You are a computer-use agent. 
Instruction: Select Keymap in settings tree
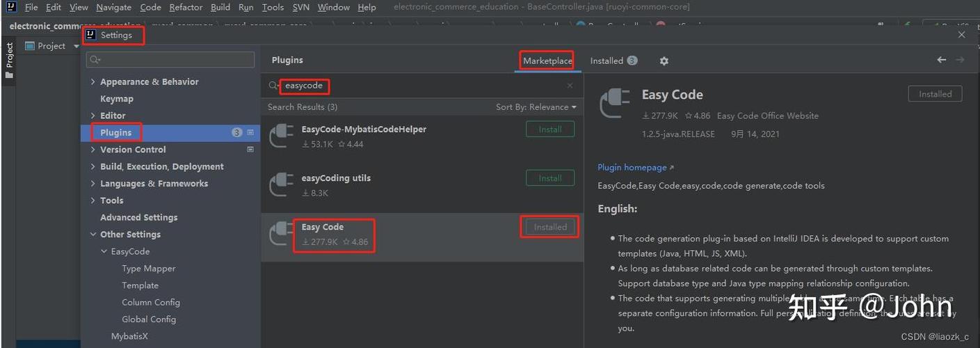click(x=116, y=99)
